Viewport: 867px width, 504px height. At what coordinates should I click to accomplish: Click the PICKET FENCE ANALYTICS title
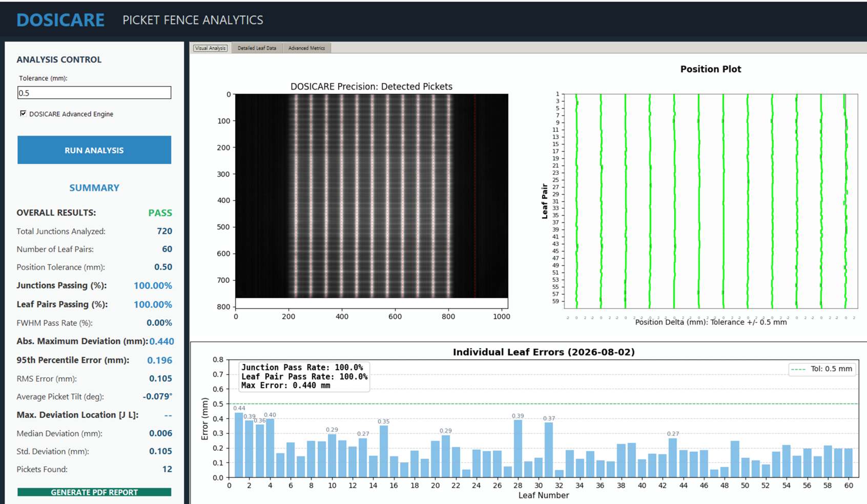click(193, 20)
